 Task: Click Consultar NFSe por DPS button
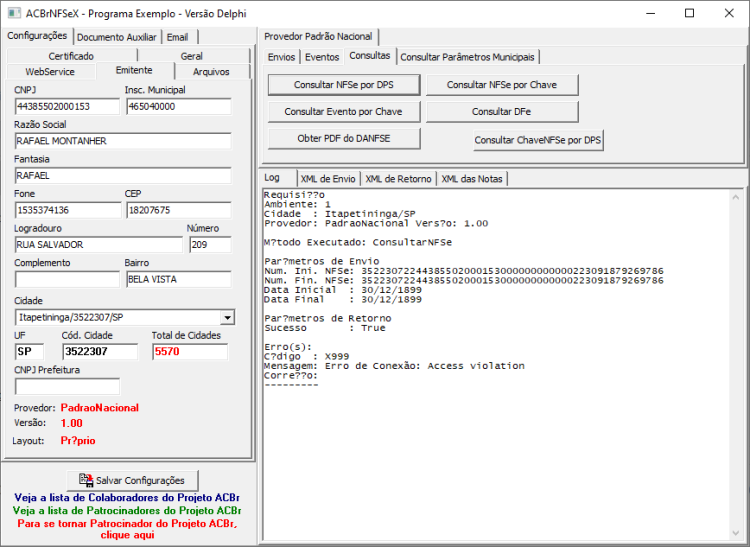pos(344,85)
